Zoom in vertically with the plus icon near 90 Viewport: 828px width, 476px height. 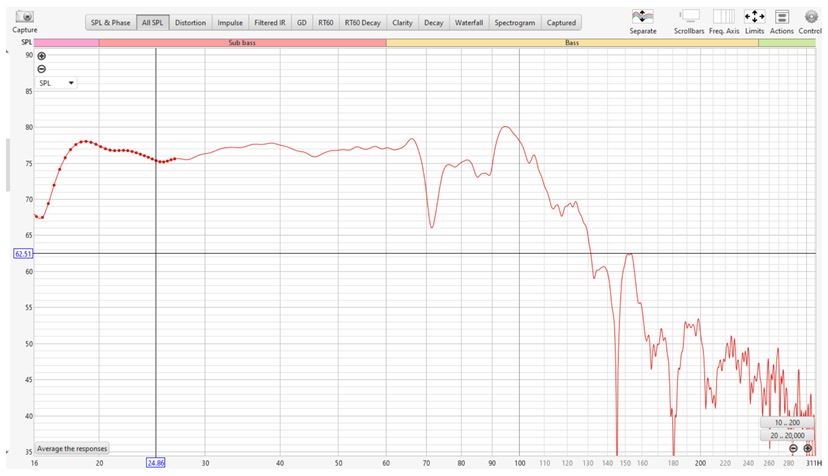[41, 57]
